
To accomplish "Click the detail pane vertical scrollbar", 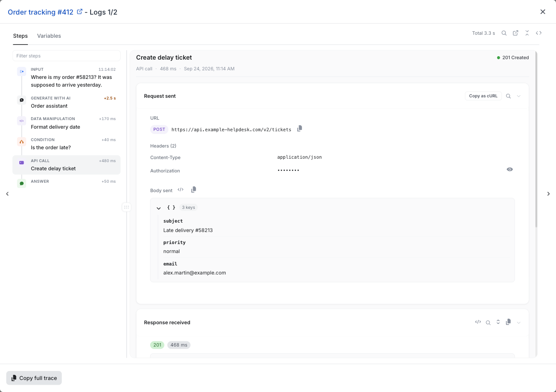I will click(x=536, y=139).
